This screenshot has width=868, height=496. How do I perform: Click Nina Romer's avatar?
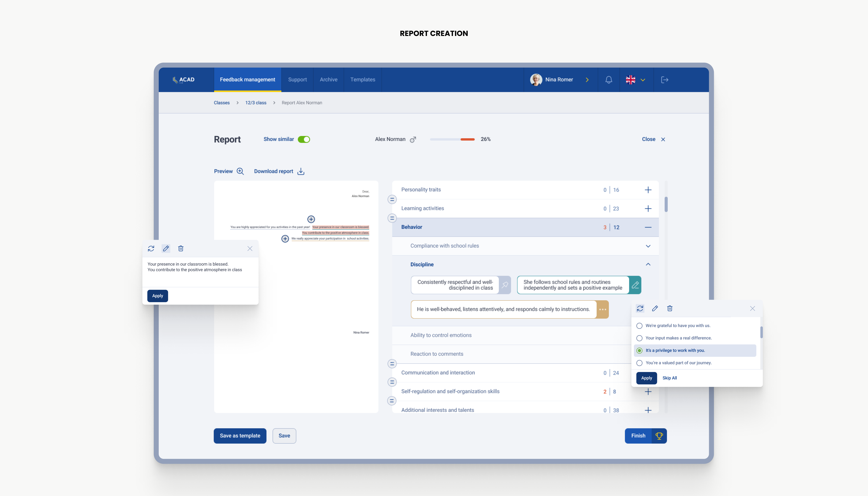pos(536,80)
